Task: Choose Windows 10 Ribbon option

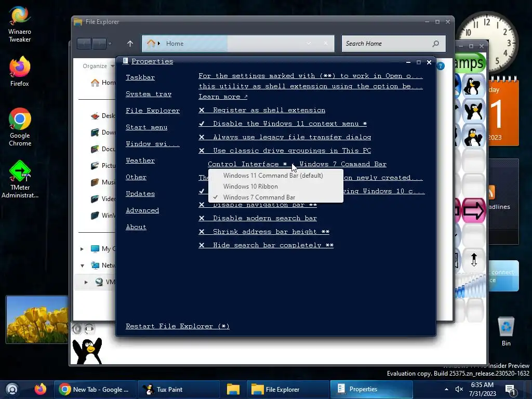Action: pyautogui.click(x=275, y=187)
